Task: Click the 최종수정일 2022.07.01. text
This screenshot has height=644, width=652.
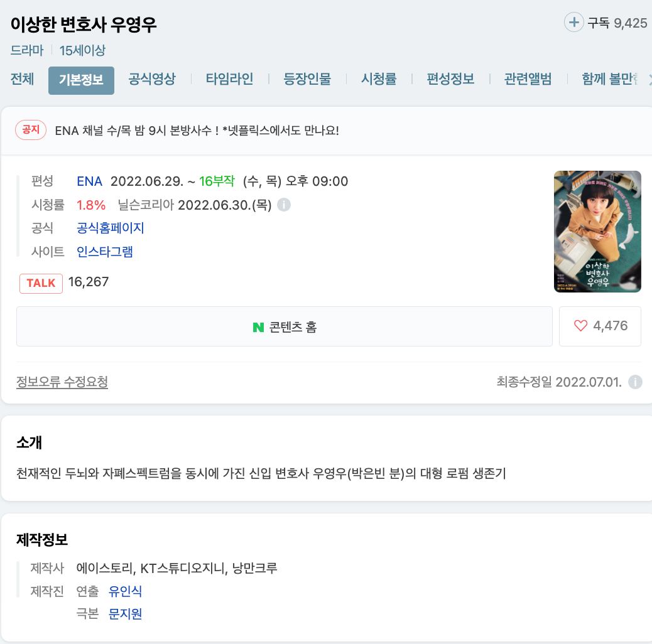Action: (559, 382)
